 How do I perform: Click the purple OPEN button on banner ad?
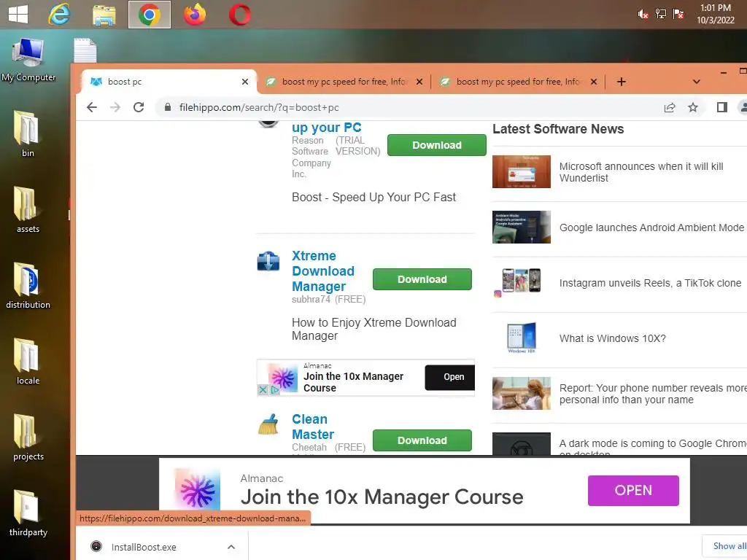(633, 491)
